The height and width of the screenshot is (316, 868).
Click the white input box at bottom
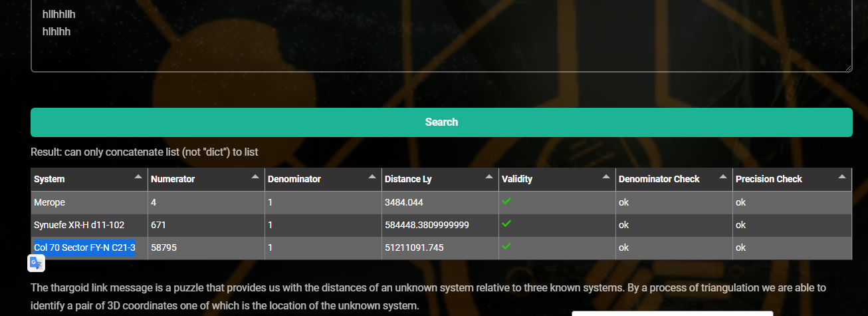(672, 313)
